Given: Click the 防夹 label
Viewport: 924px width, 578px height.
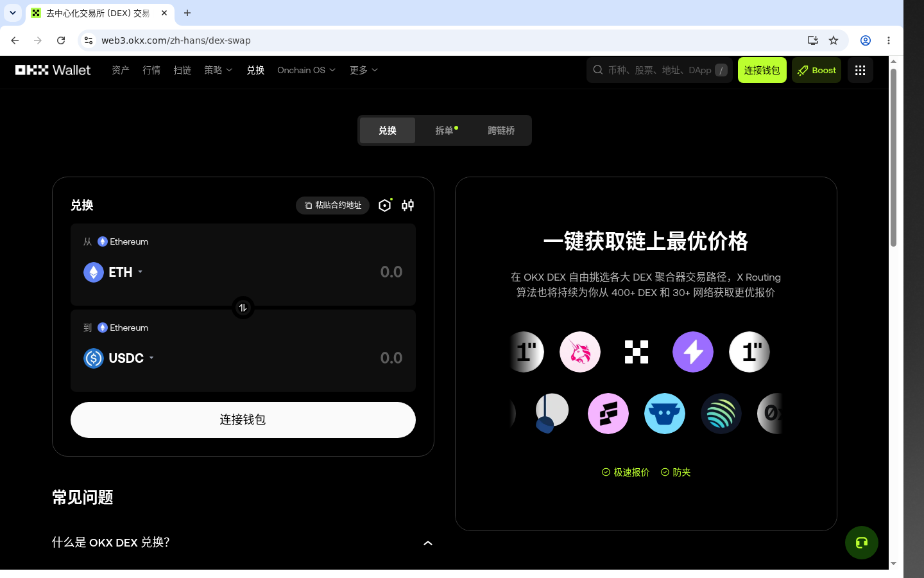Looking at the screenshot, I should point(676,472).
